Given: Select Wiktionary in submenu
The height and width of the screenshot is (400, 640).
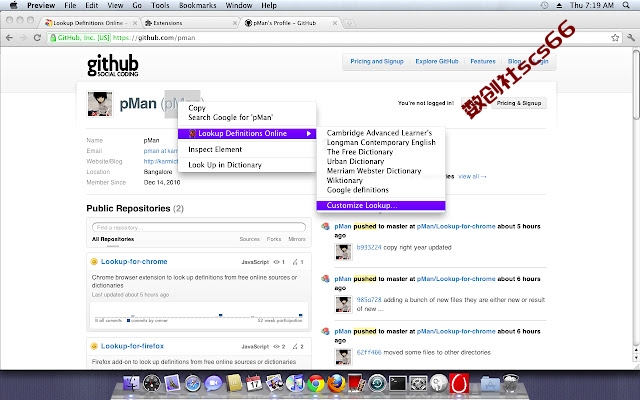Looking at the screenshot, I should (381, 180).
